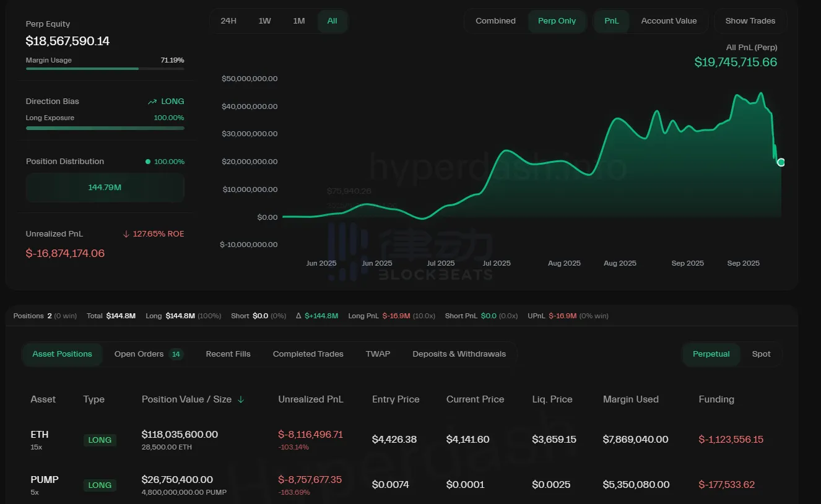Click the Entry Price column header

tap(396, 399)
